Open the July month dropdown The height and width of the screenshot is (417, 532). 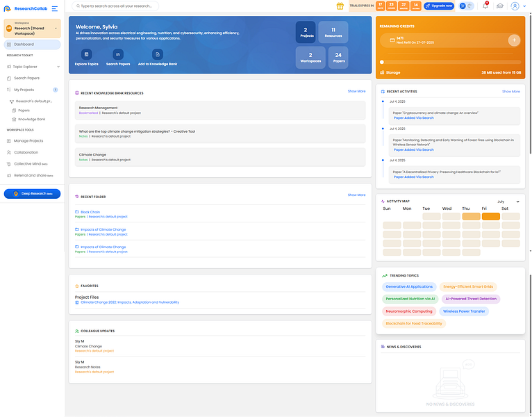tap(508, 202)
